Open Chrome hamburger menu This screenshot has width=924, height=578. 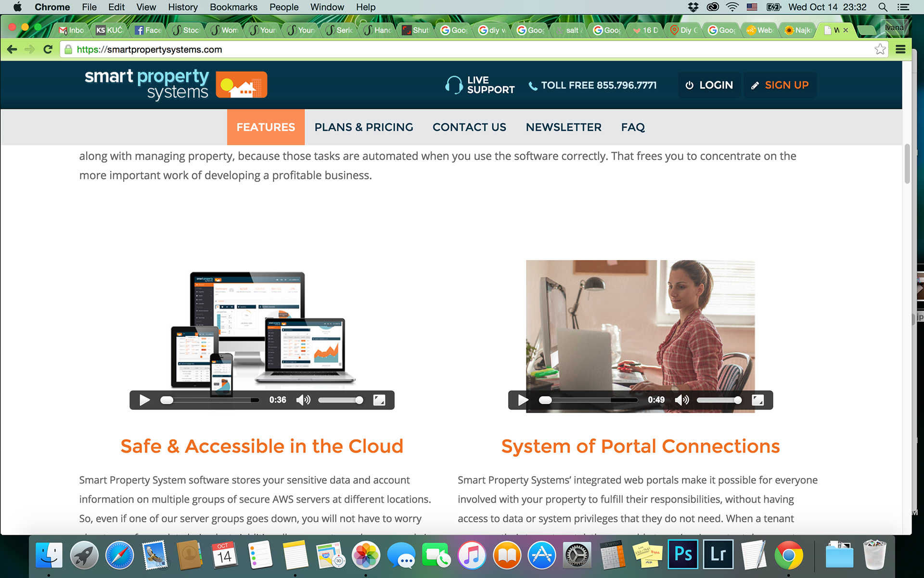pyautogui.click(x=900, y=49)
